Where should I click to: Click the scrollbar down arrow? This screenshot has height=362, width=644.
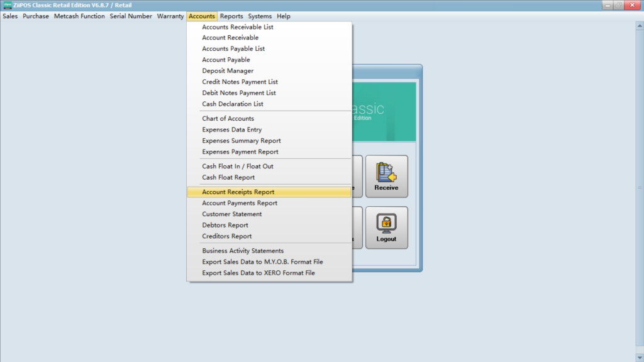[640, 358]
